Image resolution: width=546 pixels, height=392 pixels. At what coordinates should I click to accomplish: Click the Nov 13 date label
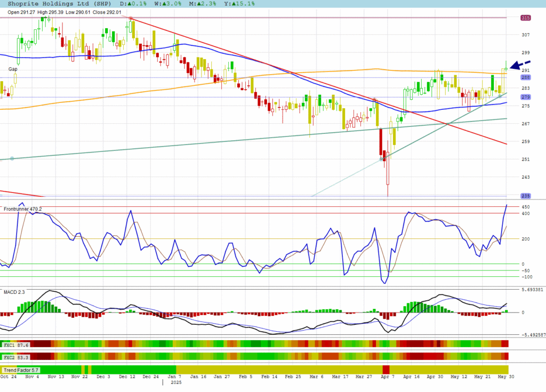[55, 377]
